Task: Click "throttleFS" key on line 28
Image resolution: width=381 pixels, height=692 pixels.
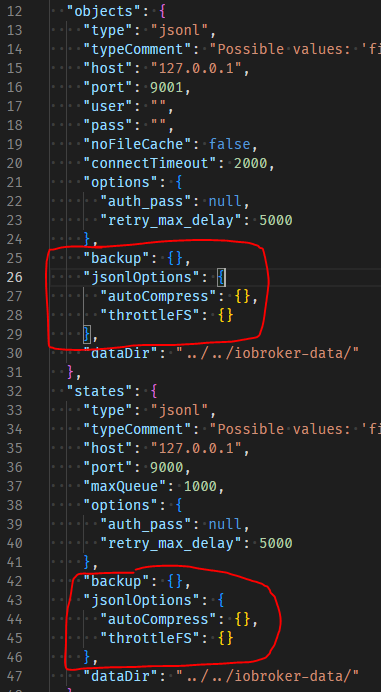Action: tap(154, 315)
